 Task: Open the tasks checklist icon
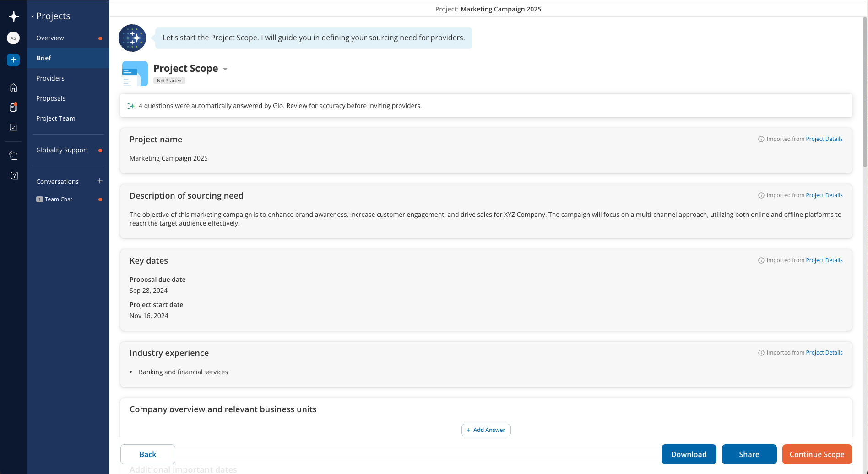(x=13, y=127)
